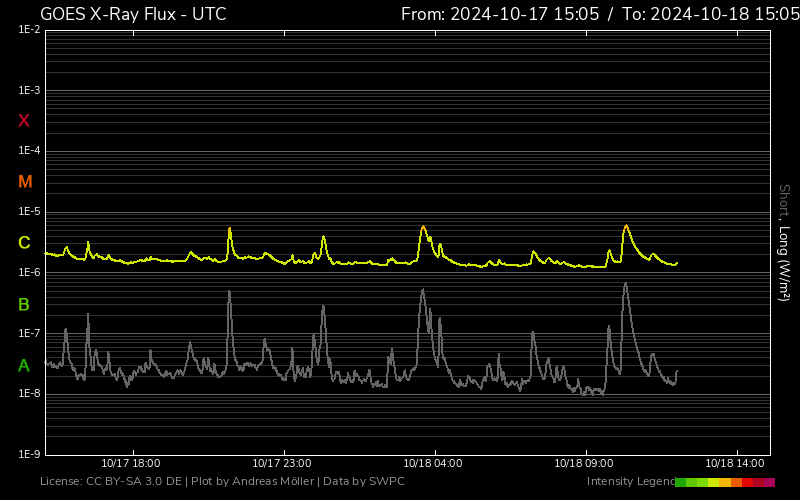
Task: Click the purple swatch in the intensity legend
Action: click(x=769, y=482)
